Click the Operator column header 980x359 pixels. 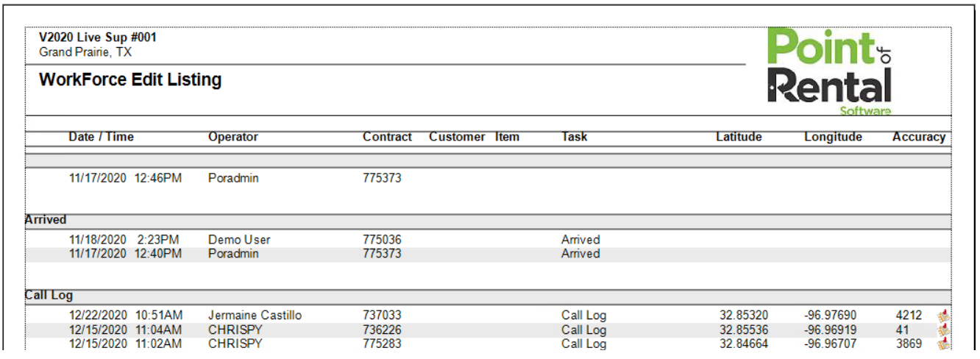click(233, 137)
